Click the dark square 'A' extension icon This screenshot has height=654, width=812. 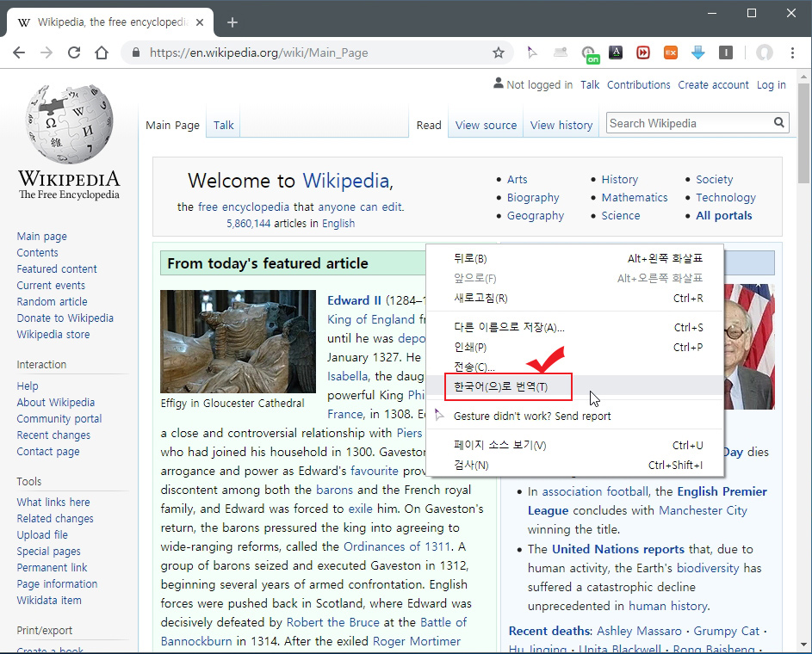coord(615,52)
